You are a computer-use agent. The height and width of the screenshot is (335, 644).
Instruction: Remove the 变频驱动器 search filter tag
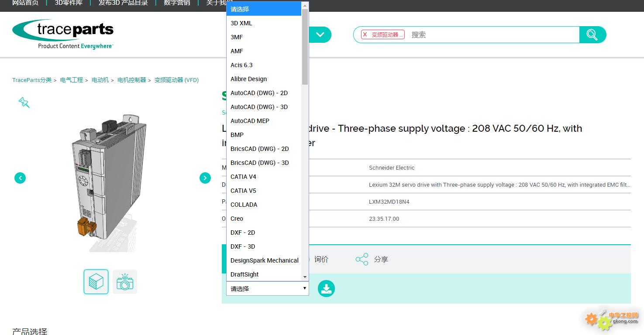[365, 35]
